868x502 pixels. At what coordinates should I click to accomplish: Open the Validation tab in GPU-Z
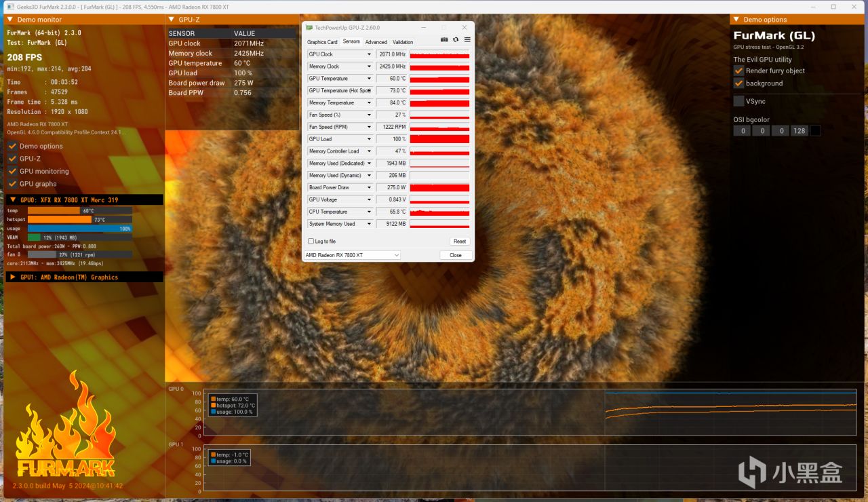click(x=403, y=42)
